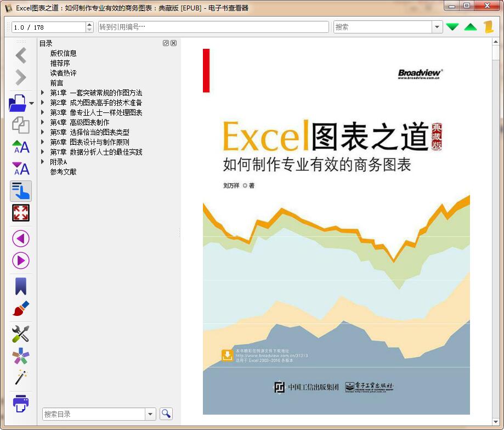504x430 pixels.
Task: Click the Copy to clipboard icon
Action: click(x=21, y=125)
